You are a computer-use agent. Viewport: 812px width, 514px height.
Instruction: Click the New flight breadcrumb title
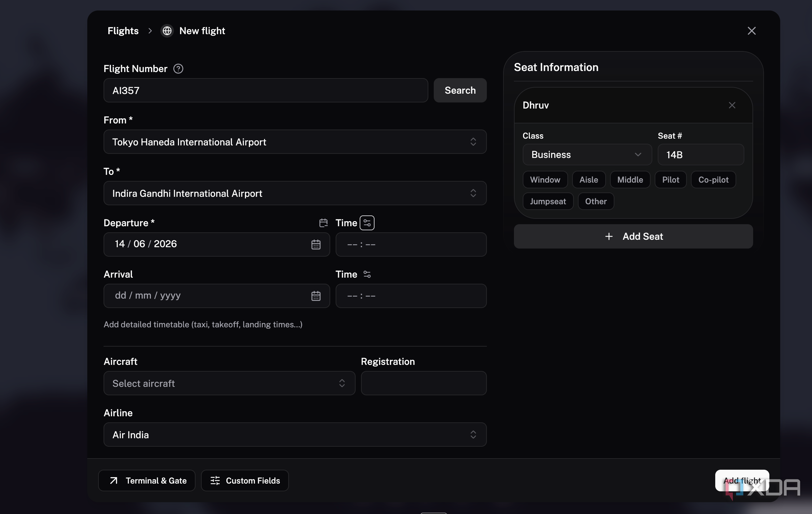(x=202, y=31)
